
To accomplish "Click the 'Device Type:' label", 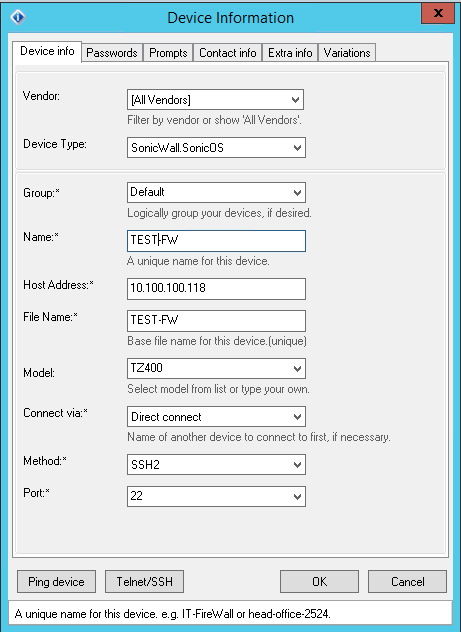I will pyautogui.click(x=55, y=144).
